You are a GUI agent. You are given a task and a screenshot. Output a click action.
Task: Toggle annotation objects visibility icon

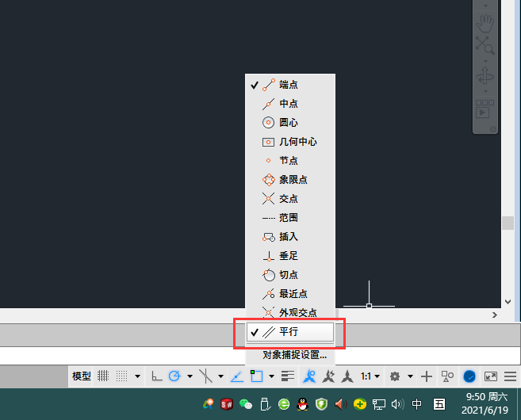[x=309, y=376]
